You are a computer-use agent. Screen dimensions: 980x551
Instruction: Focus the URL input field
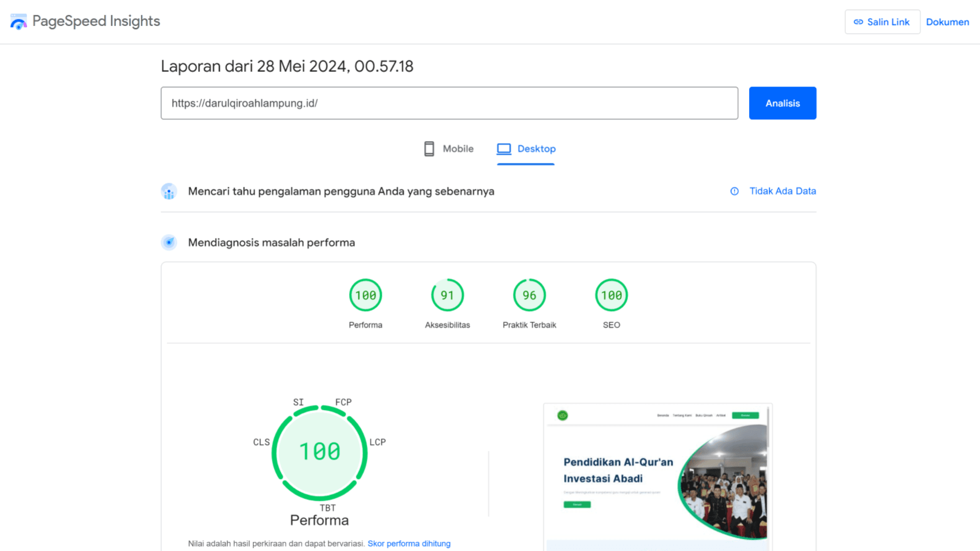click(x=449, y=103)
